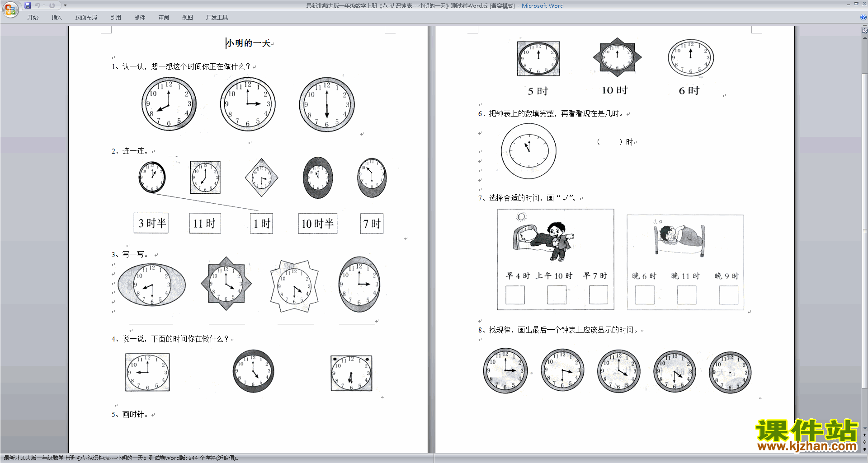
Task: Click the 10 时 label under star clock
Action: click(x=614, y=90)
